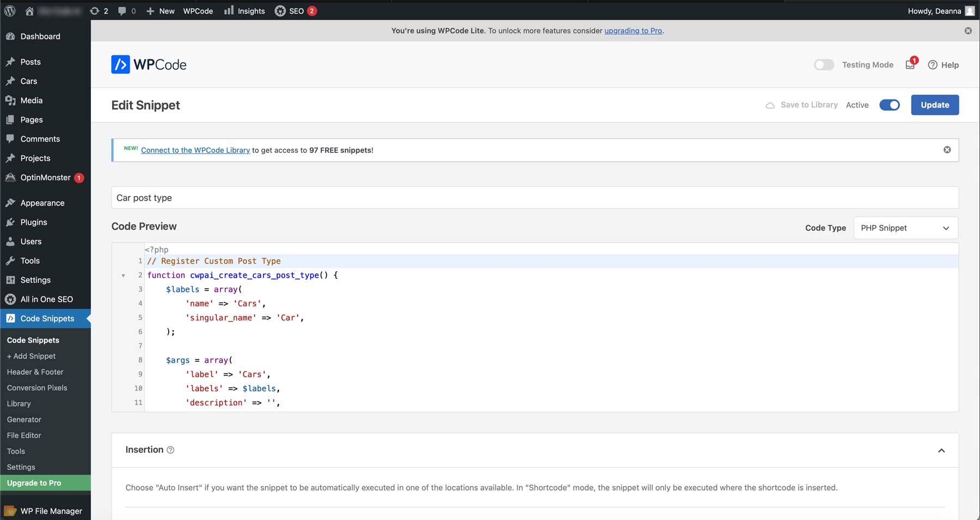Follow the upgrading to Pro link
The image size is (980, 520).
633,30
